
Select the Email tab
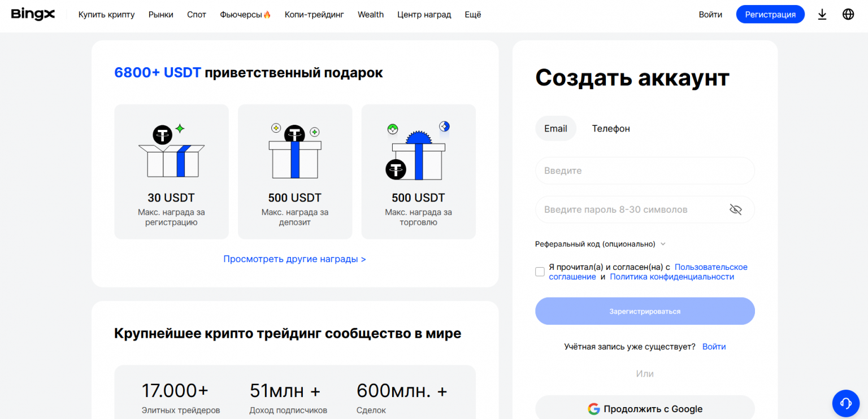pyautogui.click(x=555, y=129)
